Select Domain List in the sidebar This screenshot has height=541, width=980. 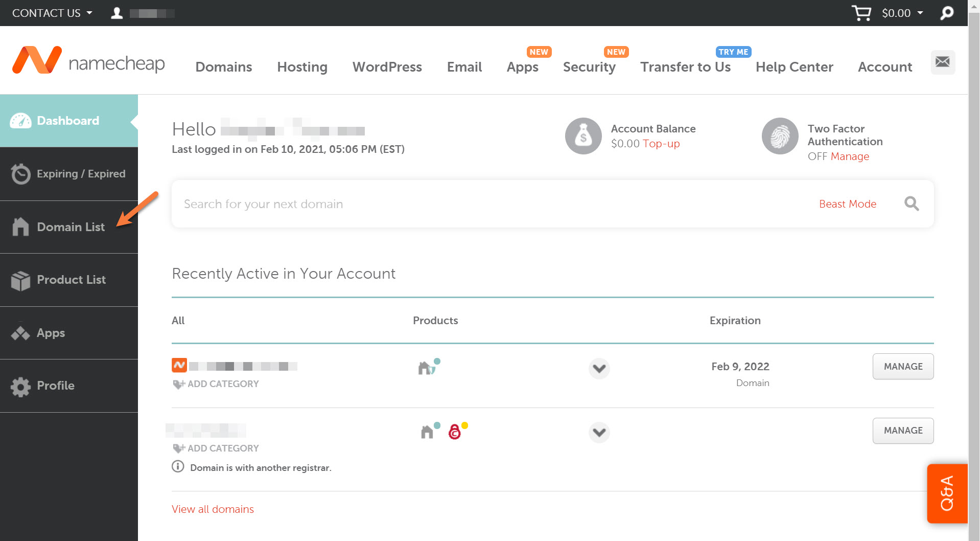[x=71, y=227]
